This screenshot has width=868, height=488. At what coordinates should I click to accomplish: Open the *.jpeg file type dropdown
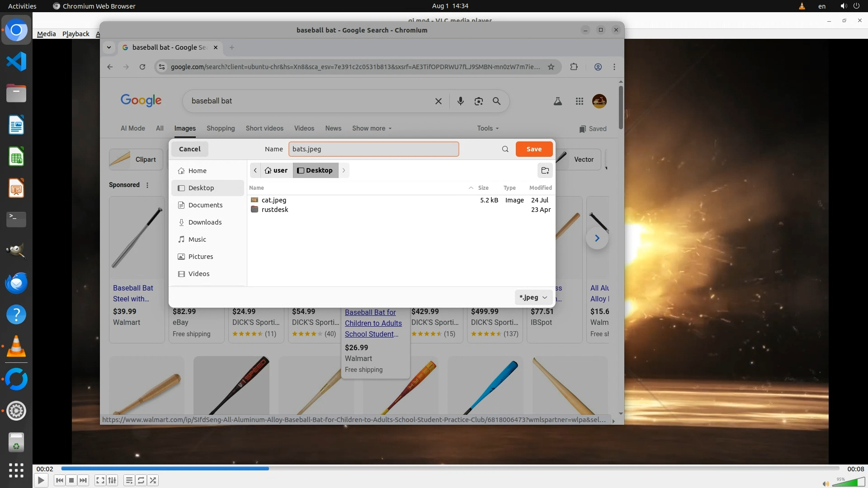pos(533,297)
